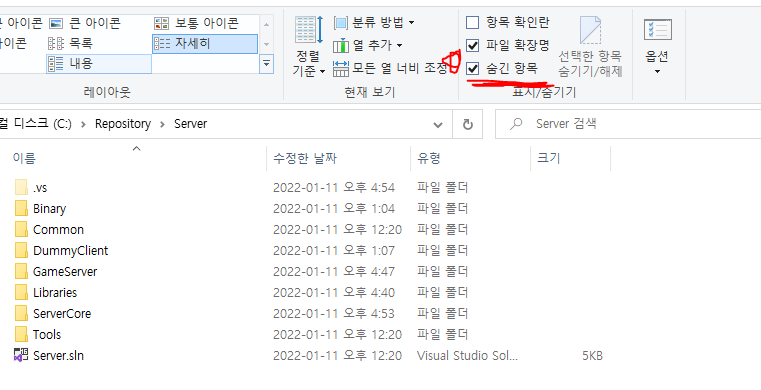The image size is (761, 390).
Task: Click the up arrow of the layout gallery
Action: pyautogui.click(x=266, y=24)
